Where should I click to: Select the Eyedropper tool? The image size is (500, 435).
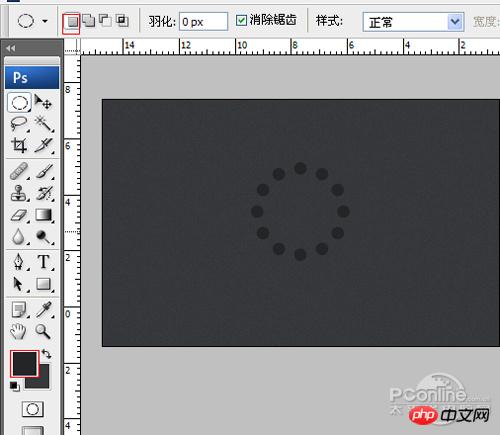(x=44, y=310)
